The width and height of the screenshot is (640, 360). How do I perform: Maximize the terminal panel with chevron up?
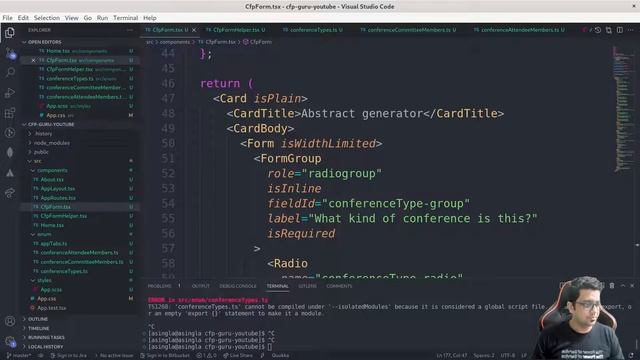click(x=623, y=286)
